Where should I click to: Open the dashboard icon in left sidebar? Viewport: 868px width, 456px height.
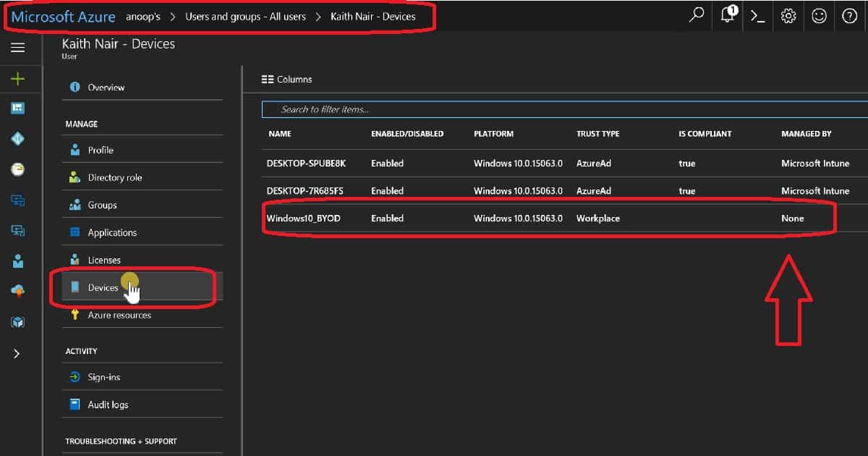coord(18,108)
